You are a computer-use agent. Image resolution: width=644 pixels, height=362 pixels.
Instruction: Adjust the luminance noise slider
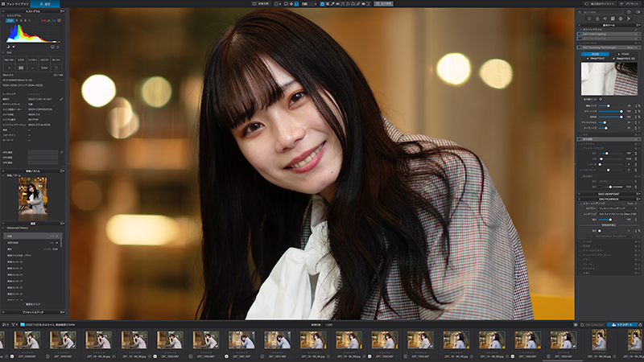tap(610, 106)
